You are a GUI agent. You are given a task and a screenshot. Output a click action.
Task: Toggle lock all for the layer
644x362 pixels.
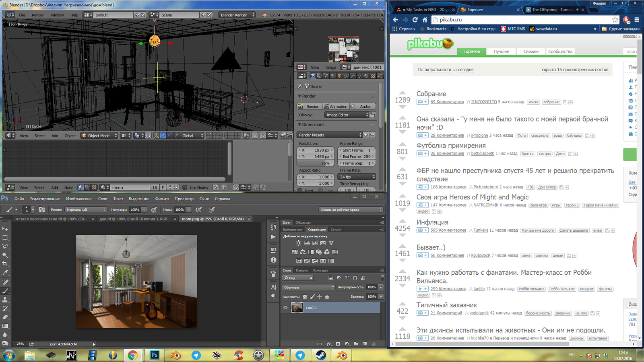point(327,297)
